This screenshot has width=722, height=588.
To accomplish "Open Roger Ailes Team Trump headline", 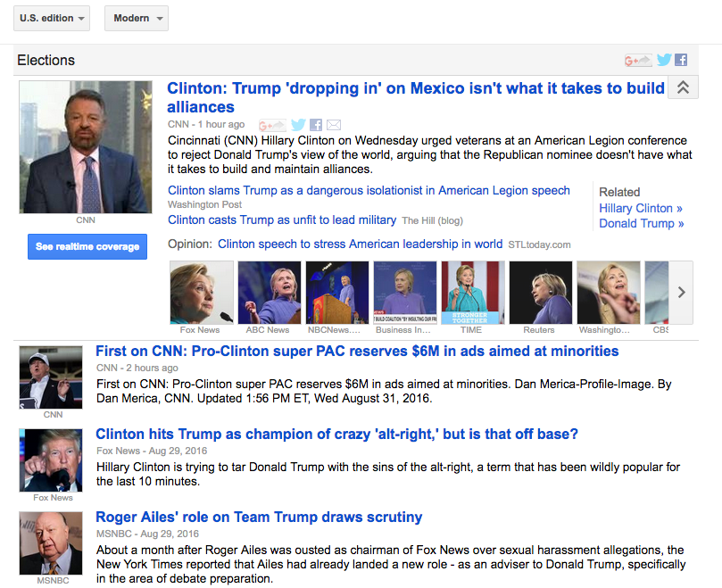I will [259, 518].
